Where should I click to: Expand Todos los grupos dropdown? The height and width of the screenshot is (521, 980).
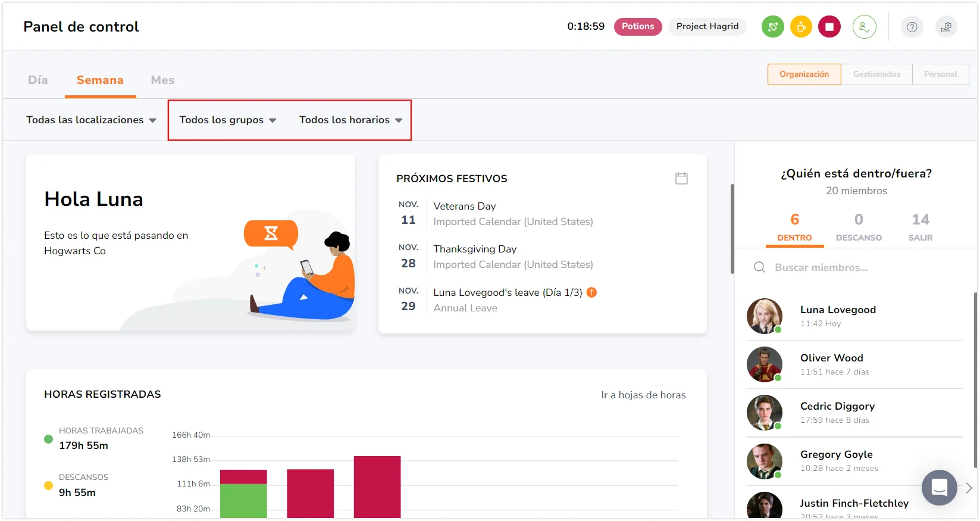click(228, 120)
